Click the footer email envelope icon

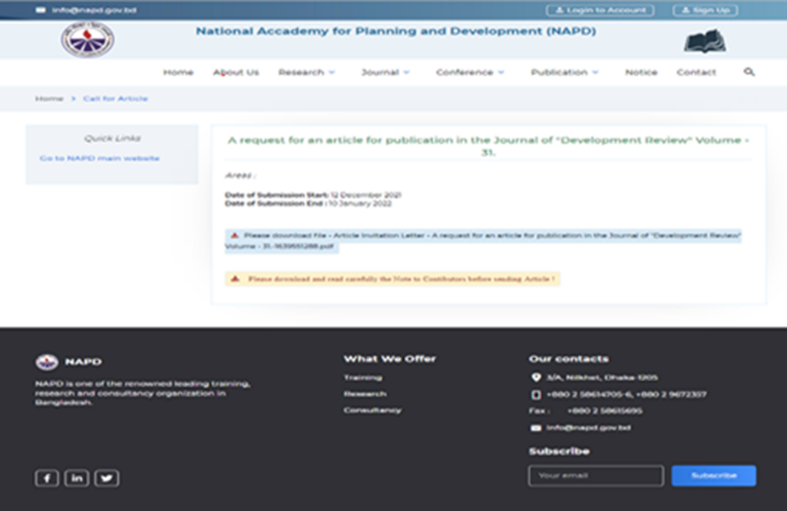(x=536, y=428)
